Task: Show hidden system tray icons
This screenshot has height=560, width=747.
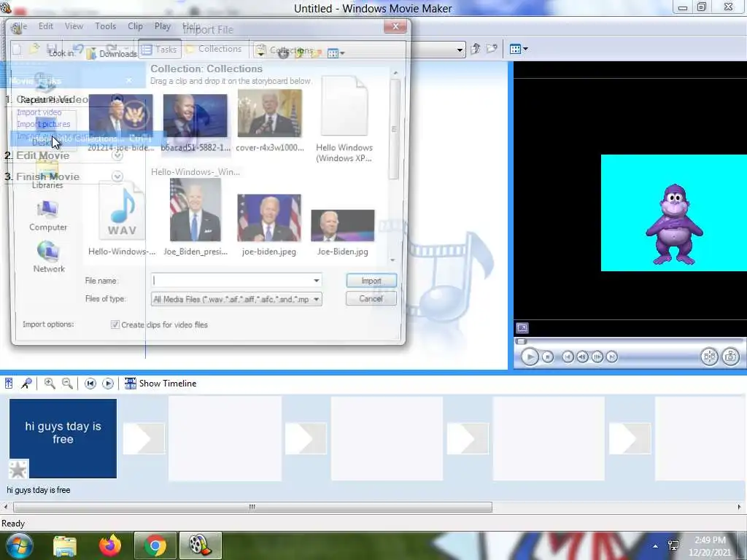Action: pos(656,546)
